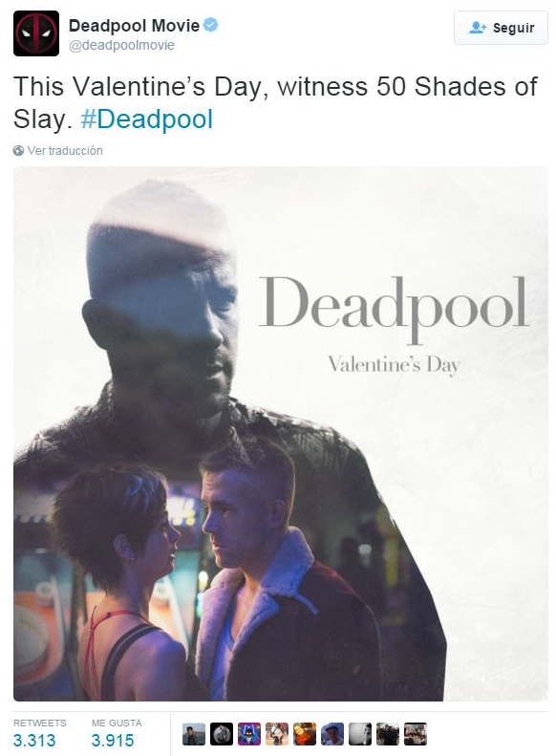This screenshot has width=556, height=756.
Task: Open the last liker avatar in the row
Action: [416, 734]
